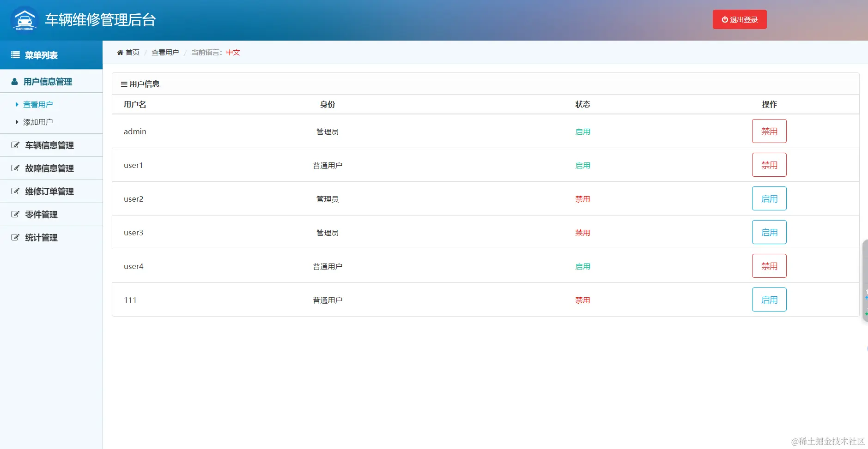868x449 pixels.
Task: Click 管理员 role in user3 row
Action: tap(328, 233)
